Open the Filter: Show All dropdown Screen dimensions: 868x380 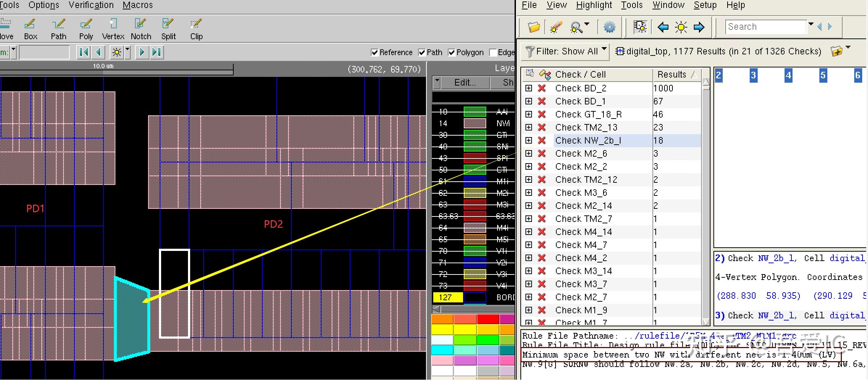point(565,51)
